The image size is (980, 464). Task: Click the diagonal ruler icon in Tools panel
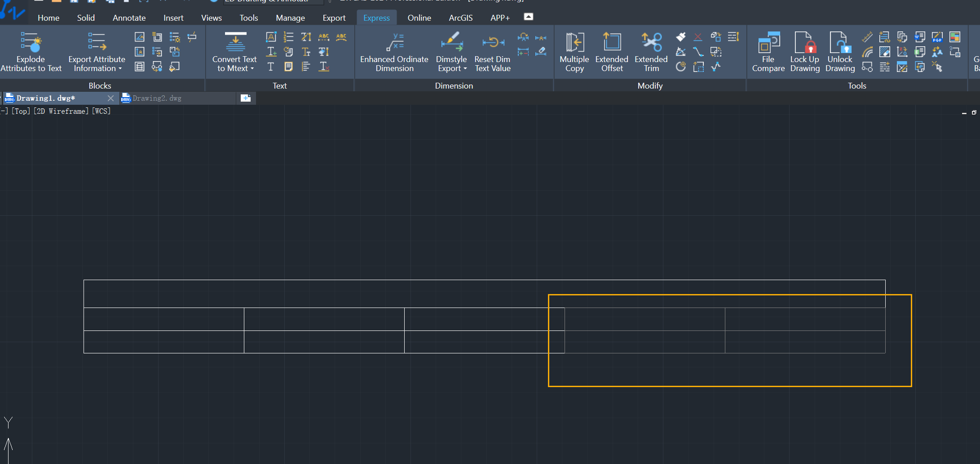[867, 37]
